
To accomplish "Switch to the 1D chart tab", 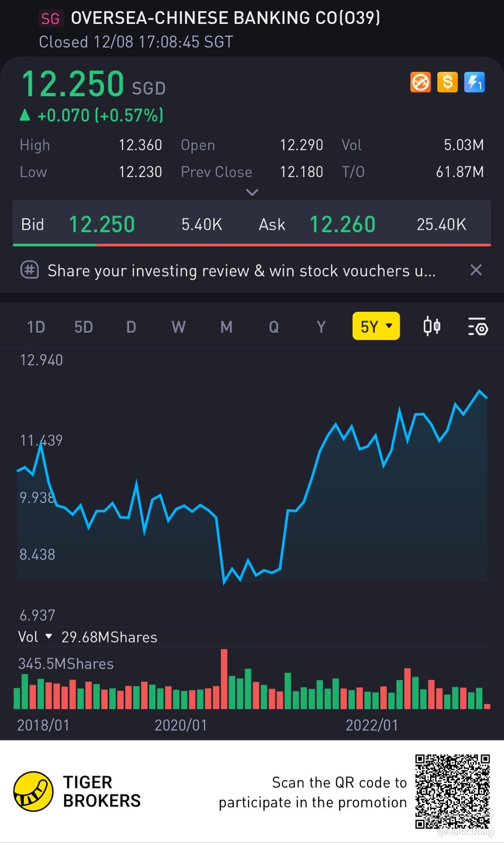I will coord(36,327).
